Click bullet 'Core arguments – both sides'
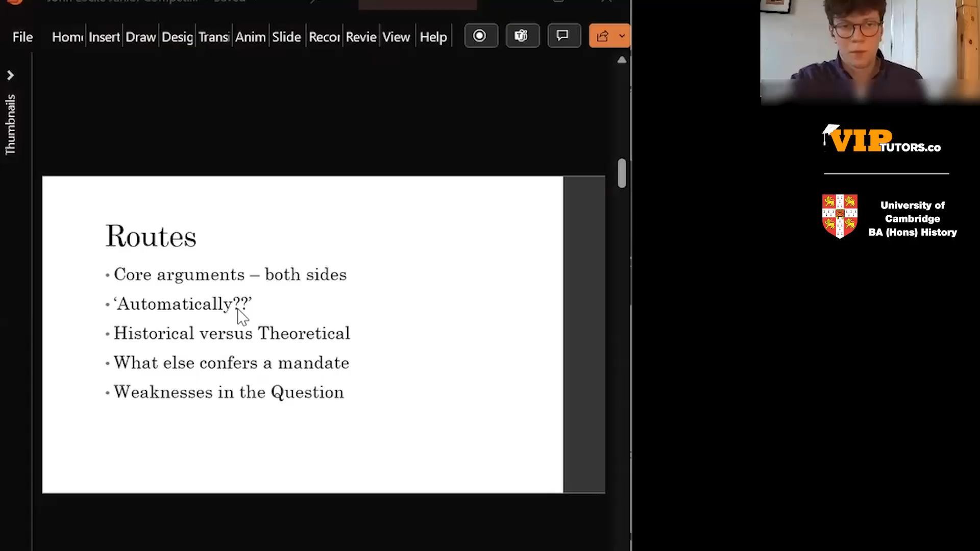This screenshot has height=551, width=980. point(230,274)
